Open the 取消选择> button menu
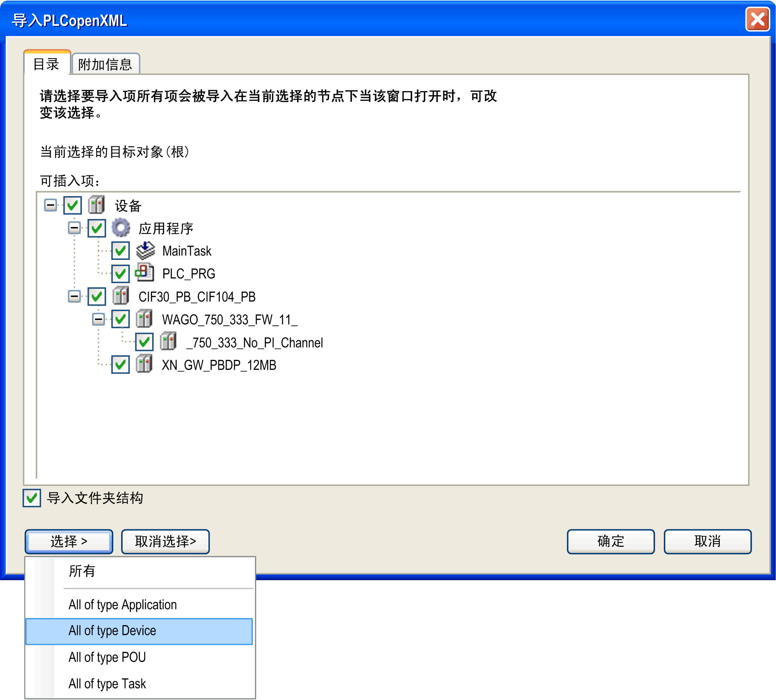Viewport: 776px width, 700px height. (165, 542)
